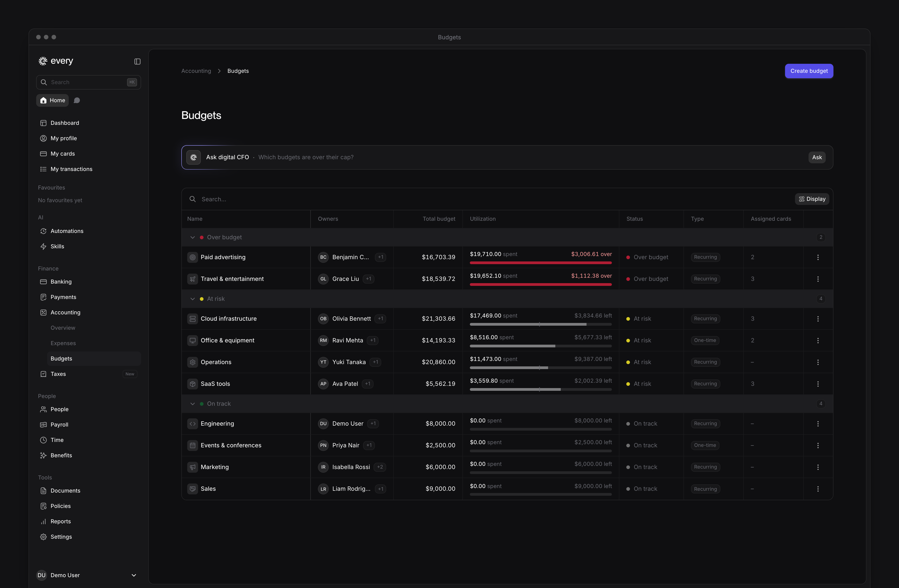This screenshot has height=588, width=899.
Task: Click the Ask digital CFO sparkle icon
Action: point(193,157)
